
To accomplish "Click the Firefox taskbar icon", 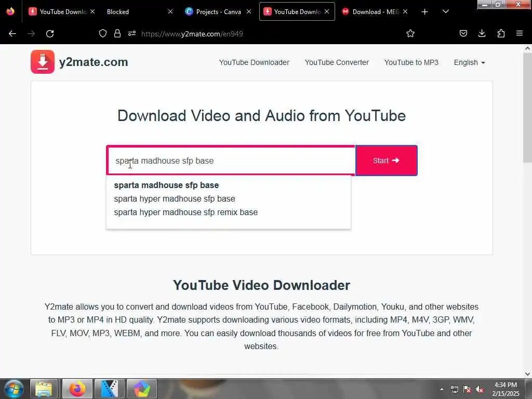I will click(x=77, y=389).
